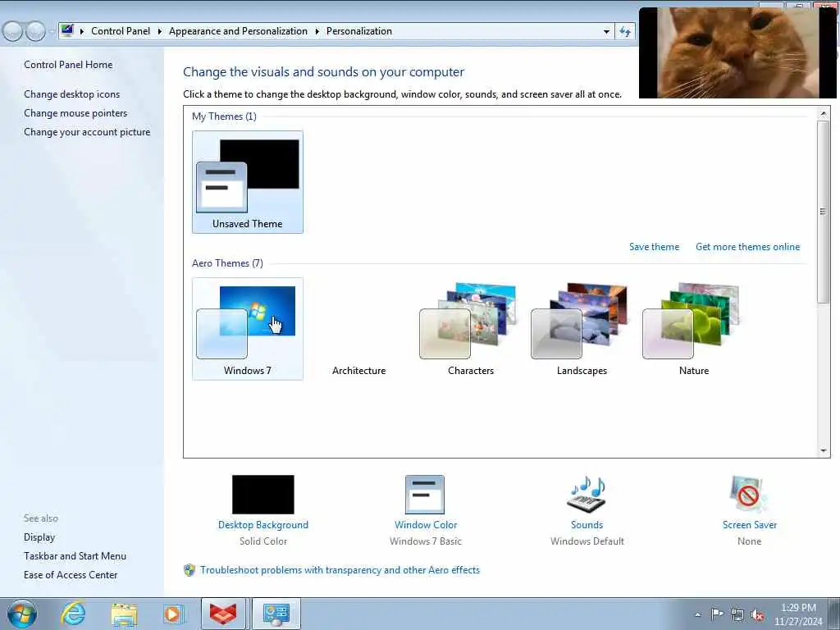The height and width of the screenshot is (630, 840).
Task: Open Windows Media Player on taskbar
Action: (173, 614)
